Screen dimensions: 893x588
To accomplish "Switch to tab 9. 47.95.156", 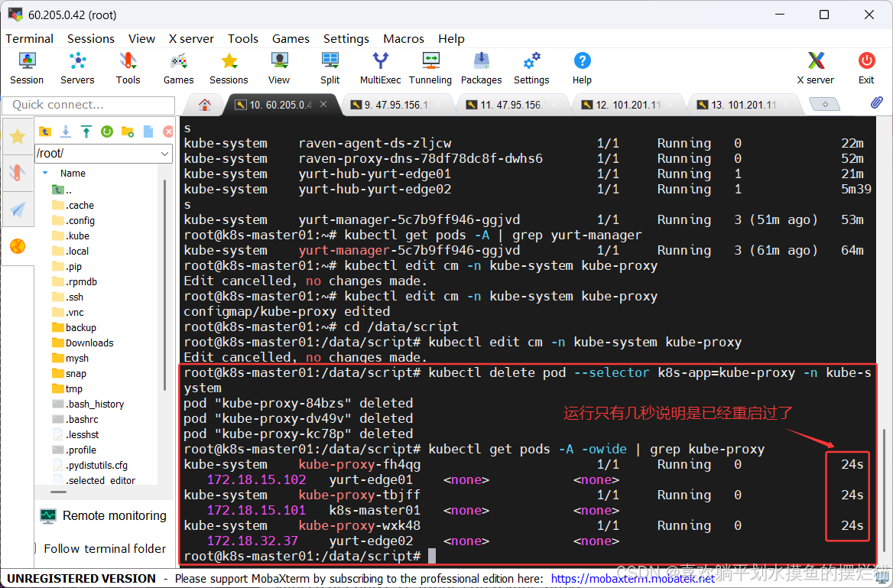I will pos(398,105).
